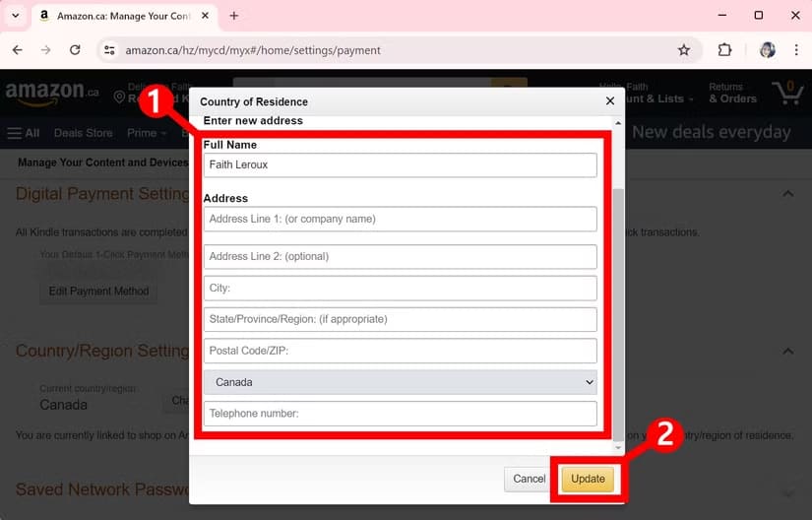
Task: Click the Address Line 1 field
Action: pos(401,219)
